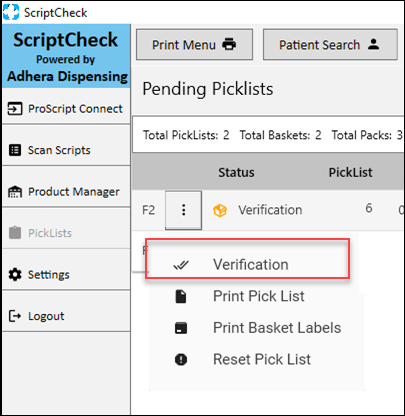Click the Status column header
This screenshot has width=405, height=416.
pos(236,172)
